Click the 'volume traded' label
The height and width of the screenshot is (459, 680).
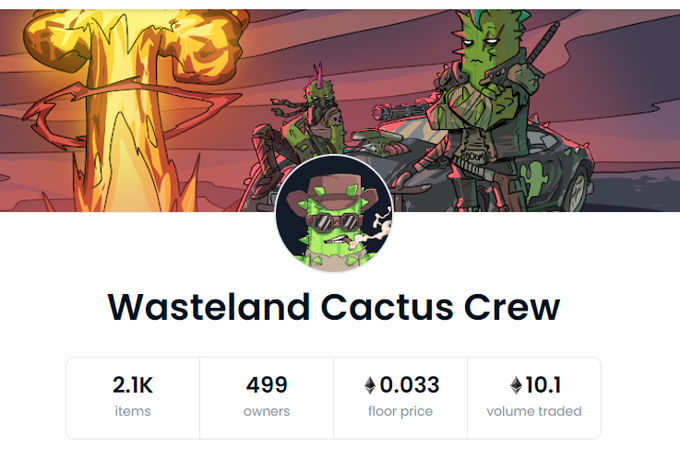coord(534,411)
